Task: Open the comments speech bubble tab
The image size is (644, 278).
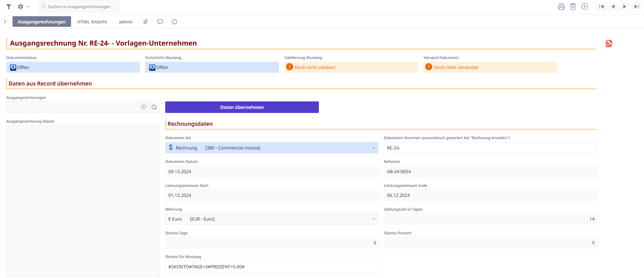Action: click(x=160, y=22)
